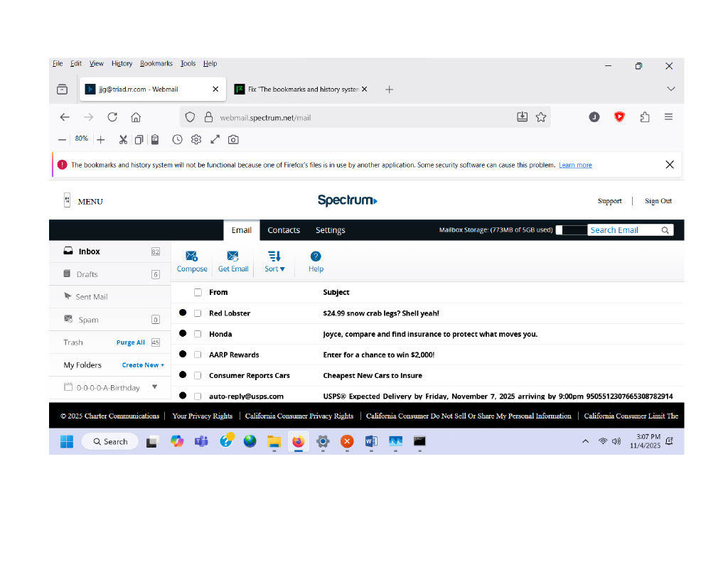
Task: Open the Firefox hamburger menu
Action: (668, 117)
